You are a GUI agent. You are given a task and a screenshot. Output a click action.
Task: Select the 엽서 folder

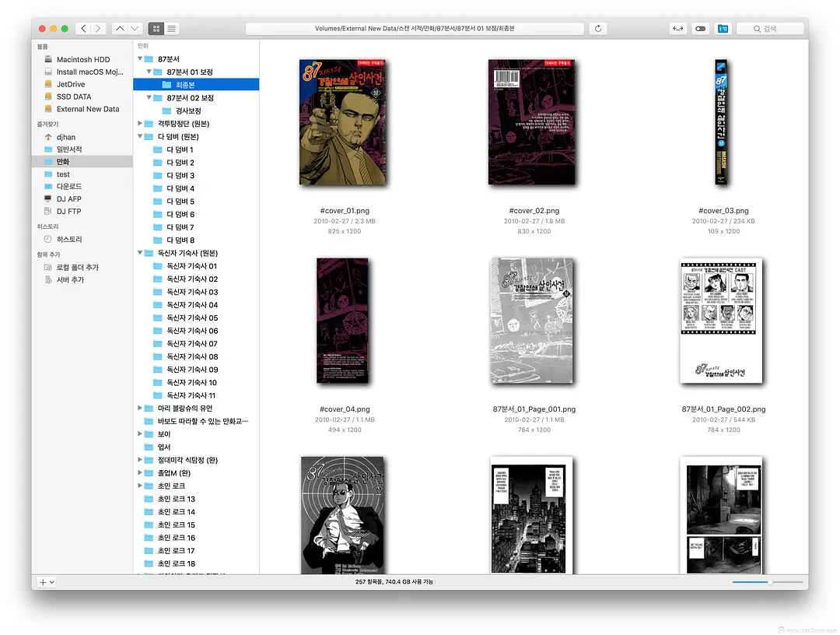196,447
